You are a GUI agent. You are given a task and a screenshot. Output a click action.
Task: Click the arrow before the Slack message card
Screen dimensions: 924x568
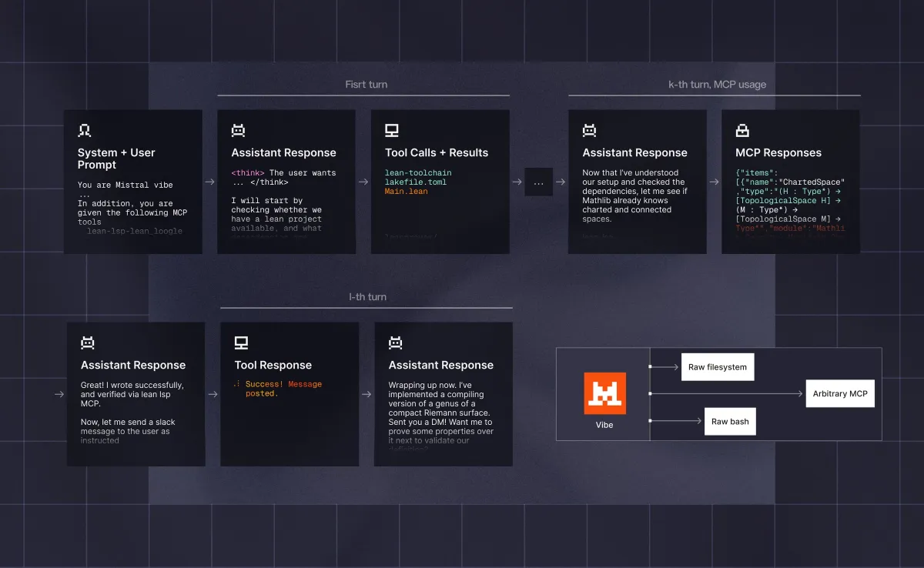[59, 394]
